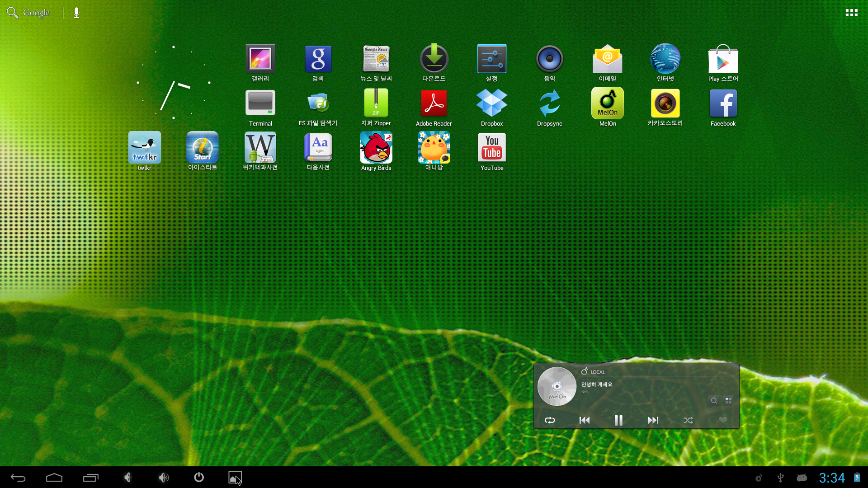Open the 설정 settings app
Image resolution: width=868 pixels, height=488 pixels.
(x=492, y=63)
